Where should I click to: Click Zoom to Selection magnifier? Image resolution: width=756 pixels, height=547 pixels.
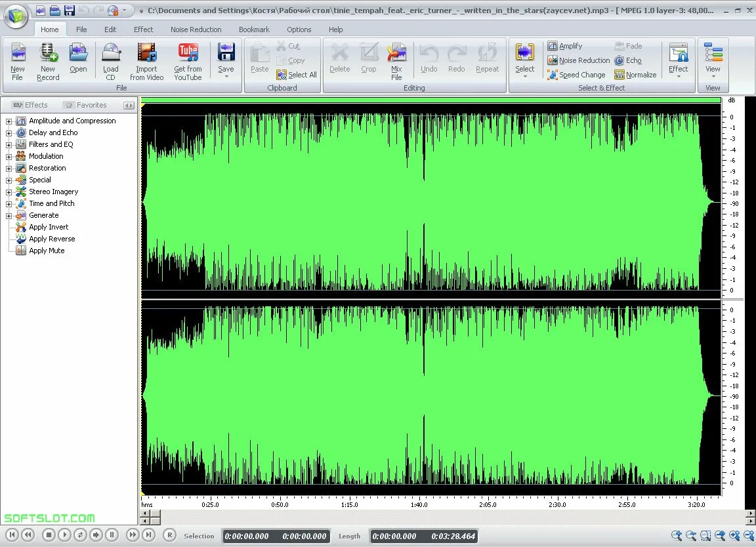[705, 535]
